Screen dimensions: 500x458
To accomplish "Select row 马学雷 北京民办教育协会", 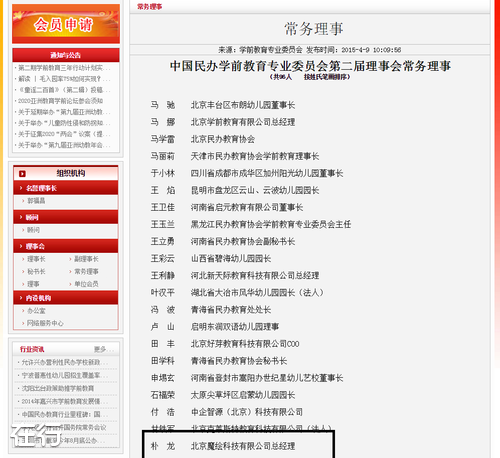I will pyautogui.click(x=203, y=139).
